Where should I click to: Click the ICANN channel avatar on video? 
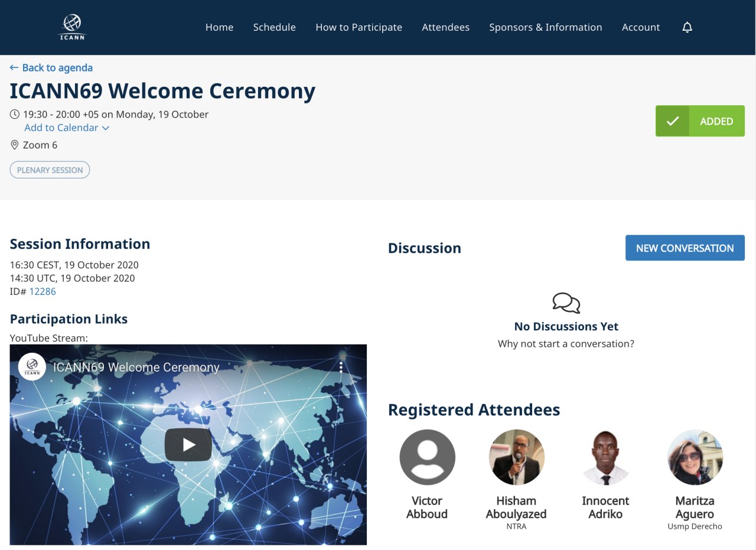pyautogui.click(x=32, y=367)
